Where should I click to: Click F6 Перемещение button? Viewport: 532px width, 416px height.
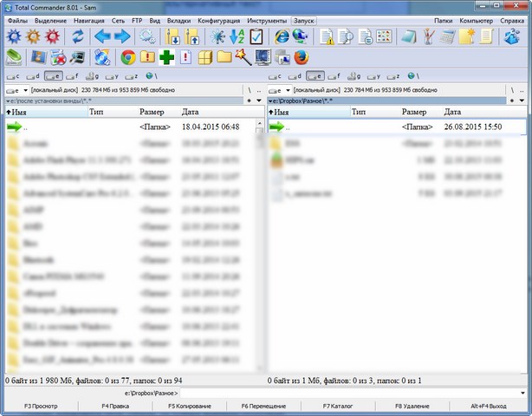click(263, 406)
